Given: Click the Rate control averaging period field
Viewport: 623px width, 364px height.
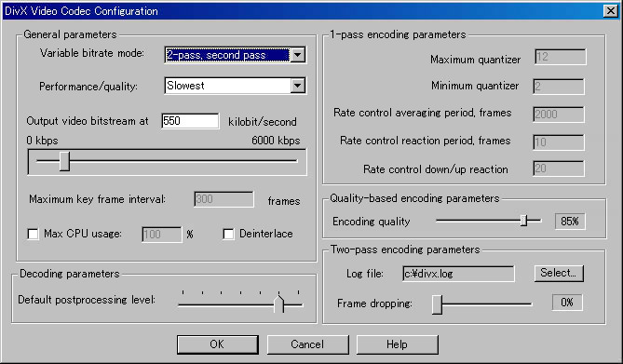Looking at the screenshot, I should [x=559, y=115].
